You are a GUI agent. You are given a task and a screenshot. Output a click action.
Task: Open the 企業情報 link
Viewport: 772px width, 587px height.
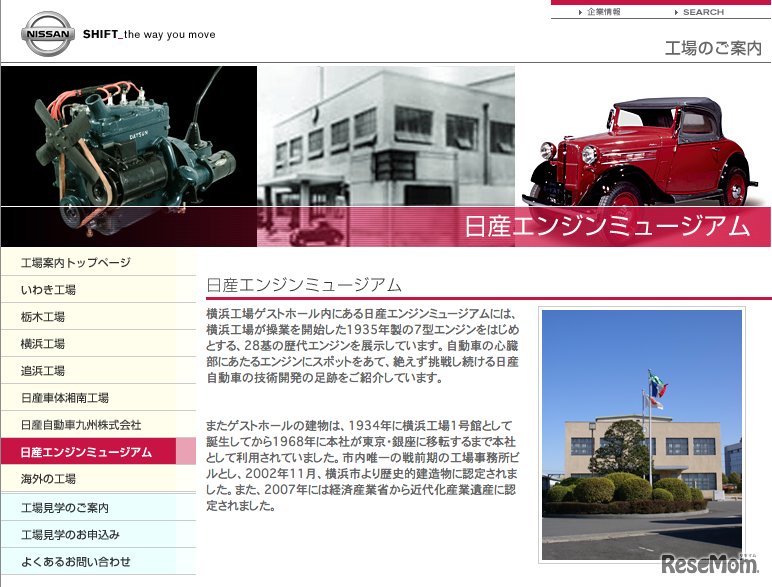click(604, 12)
